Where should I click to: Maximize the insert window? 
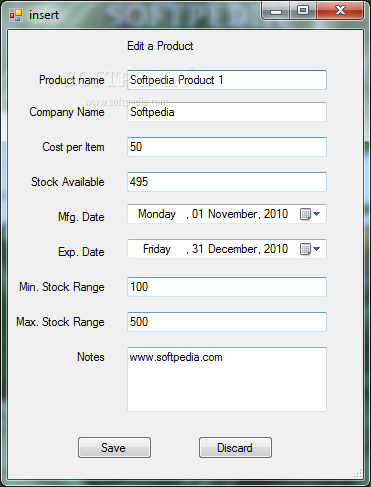pos(303,11)
